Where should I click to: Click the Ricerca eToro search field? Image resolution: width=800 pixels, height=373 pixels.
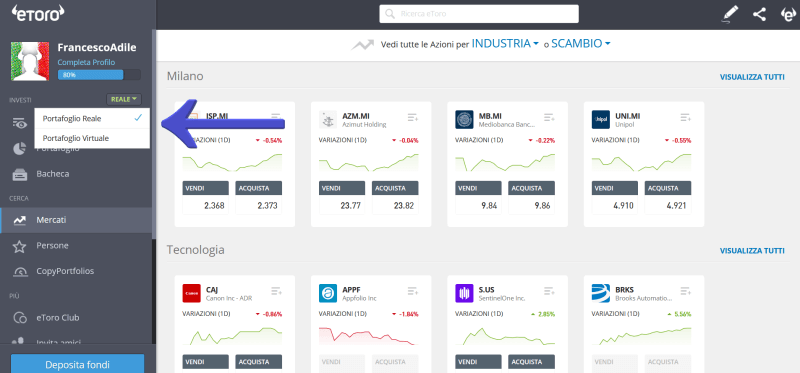[479, 14]
